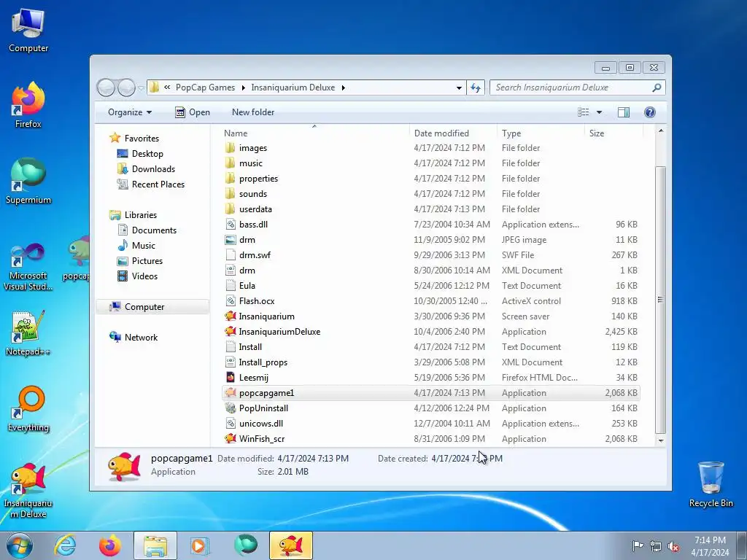The width and height of the screenshot is (747, 560).
Task: Open Microsoft Visual Studio desktop shortcut
Action: coord(28,266)
